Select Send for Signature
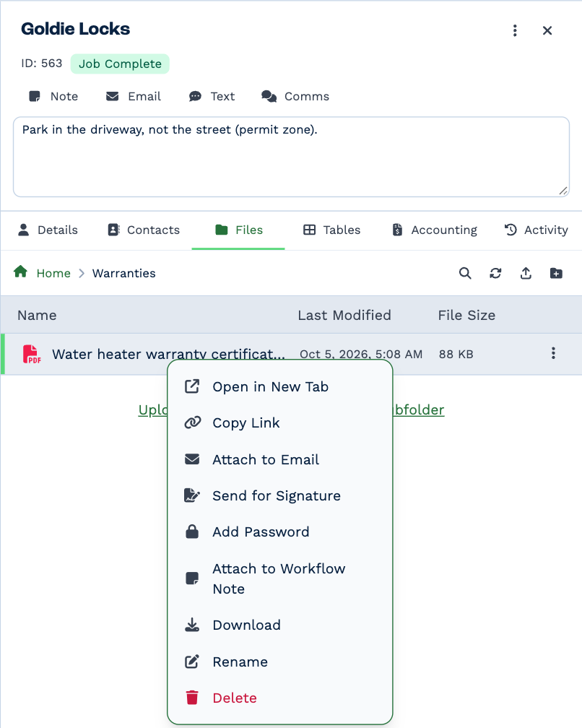 pos(280,496)
